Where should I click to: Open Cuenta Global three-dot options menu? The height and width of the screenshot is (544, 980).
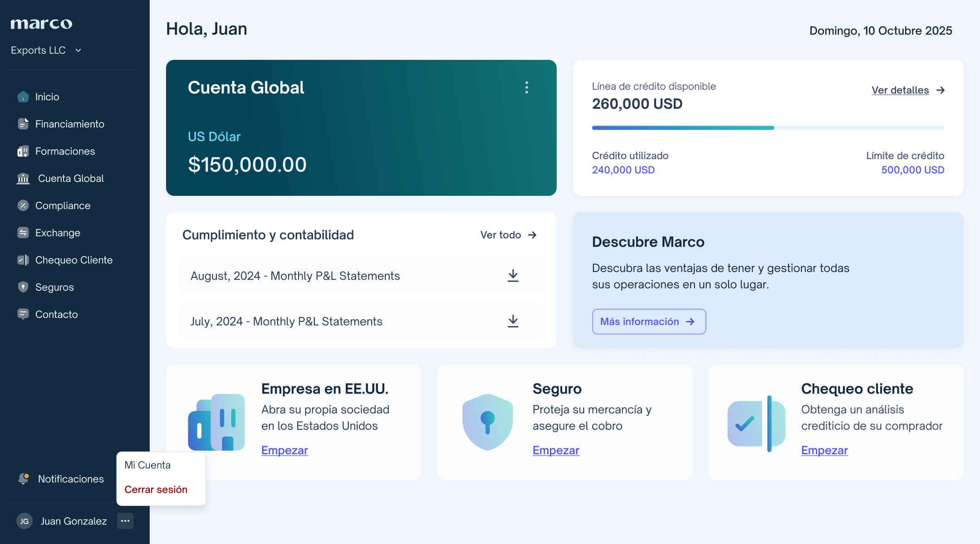click(x=526, y=87)
